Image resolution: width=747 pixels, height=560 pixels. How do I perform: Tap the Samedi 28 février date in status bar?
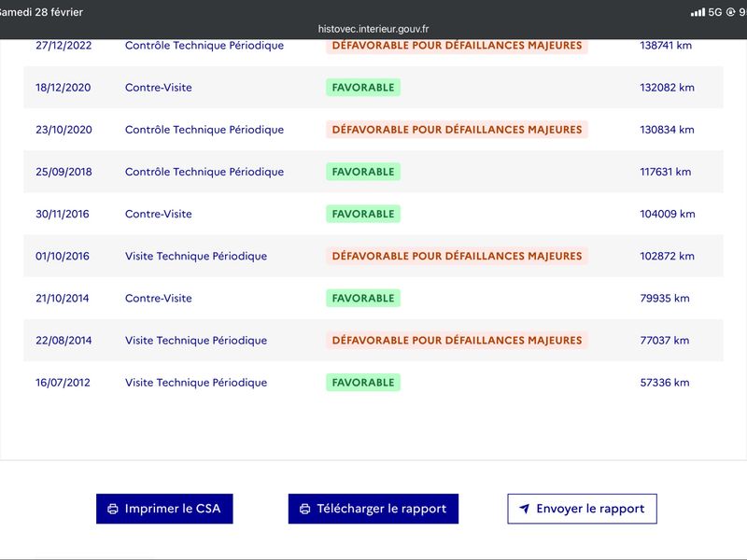point(42,12)
